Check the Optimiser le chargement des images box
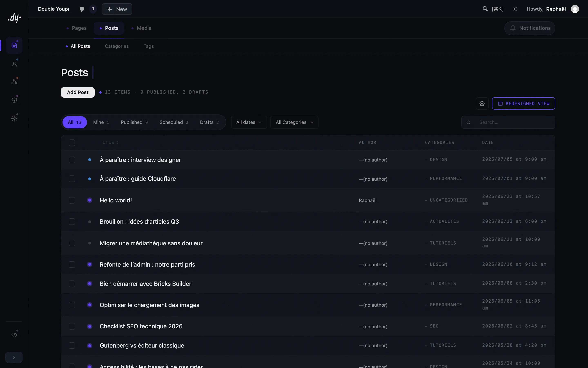This screenshot has height=368, width=588. pos(72,305)
